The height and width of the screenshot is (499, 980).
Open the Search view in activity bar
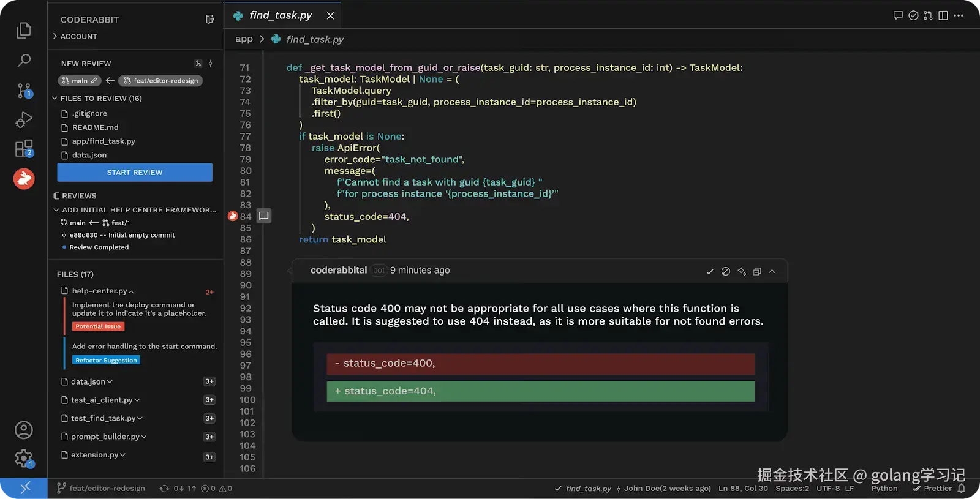23,61
